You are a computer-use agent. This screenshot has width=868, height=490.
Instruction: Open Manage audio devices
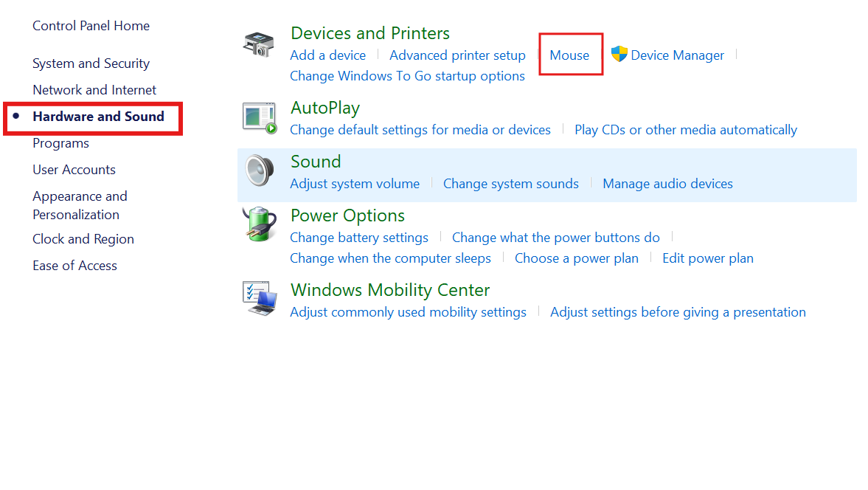click(x=667, y=184)
